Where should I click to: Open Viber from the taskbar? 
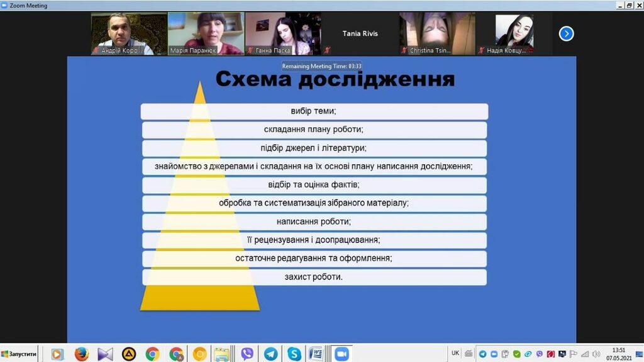click(247, 354)
